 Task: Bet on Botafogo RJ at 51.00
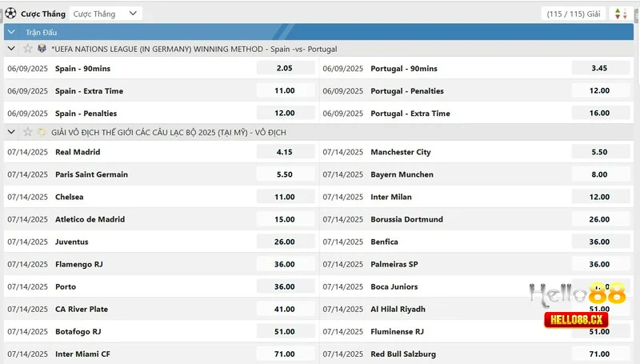pos(285,331)
